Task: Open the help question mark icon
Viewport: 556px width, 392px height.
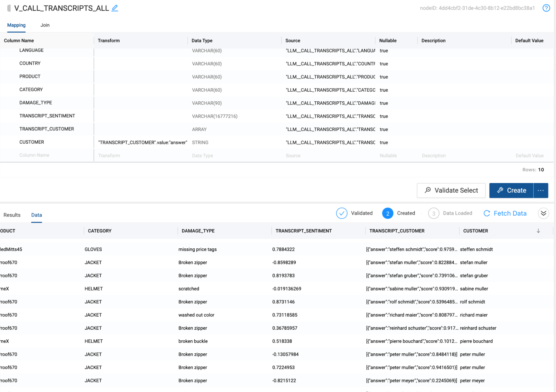Action: tap(546, 8)
